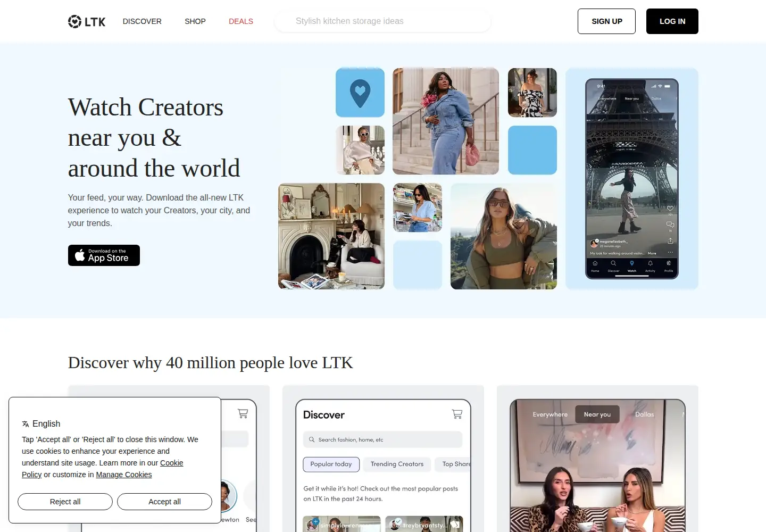Click the Eiffel Tower phone mockup
Image resolution: width=766 pixels, height=532 pixels.
point(632,179)
